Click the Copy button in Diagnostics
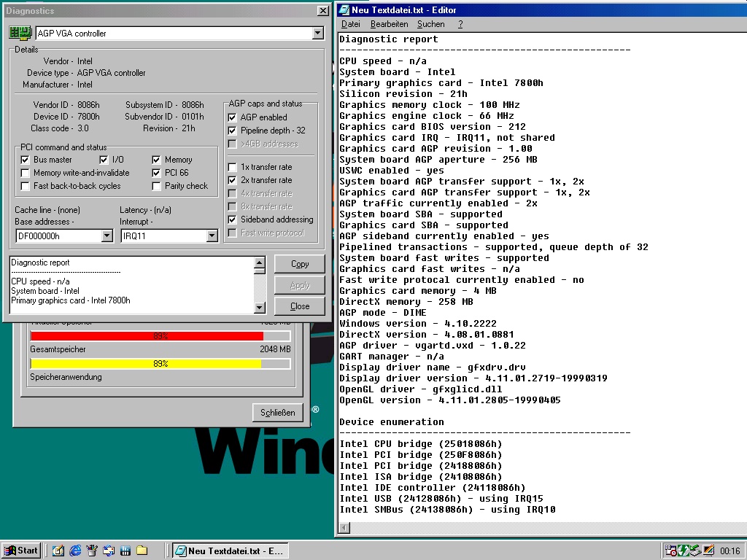Viewport: 747px width, 560px height. point(300,264)
